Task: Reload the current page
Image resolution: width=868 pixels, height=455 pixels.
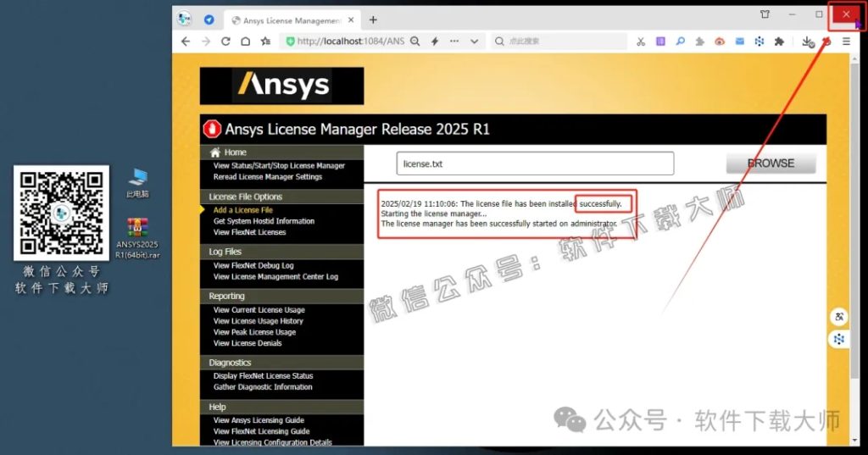Action: (225, 42)
